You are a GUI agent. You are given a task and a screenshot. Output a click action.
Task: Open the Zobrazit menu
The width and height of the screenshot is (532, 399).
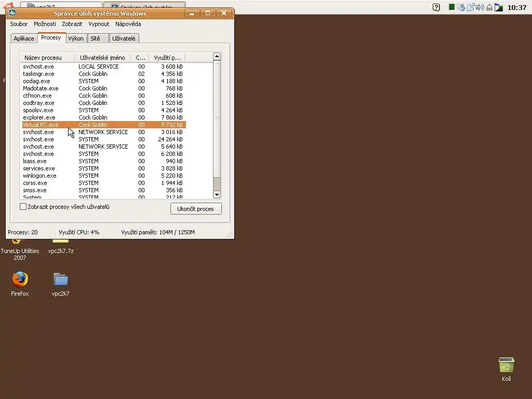point(72,24)
